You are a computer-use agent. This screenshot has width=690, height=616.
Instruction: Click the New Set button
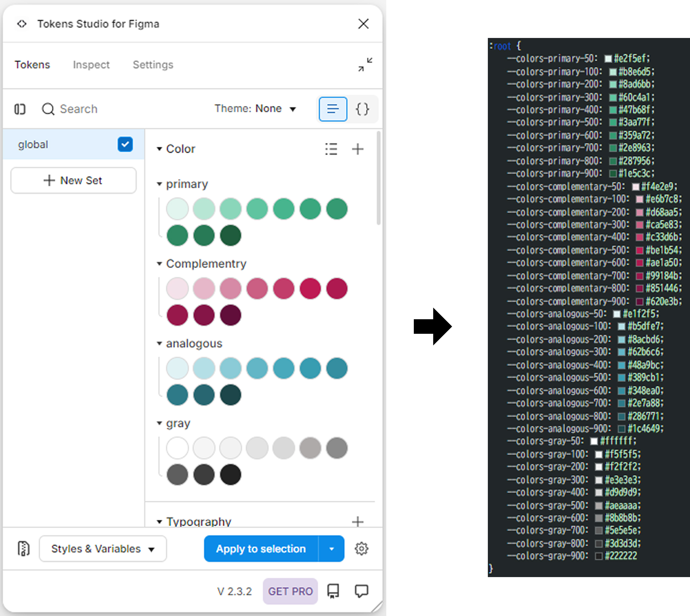73,180
